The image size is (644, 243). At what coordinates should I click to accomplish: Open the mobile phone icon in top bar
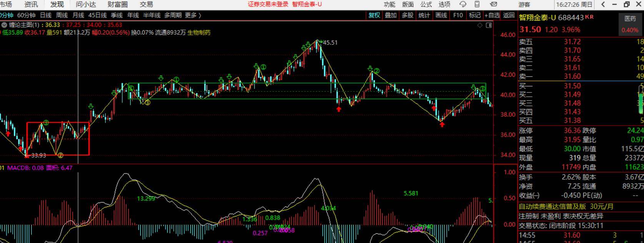pyautogui.click(x=477, y=4)
